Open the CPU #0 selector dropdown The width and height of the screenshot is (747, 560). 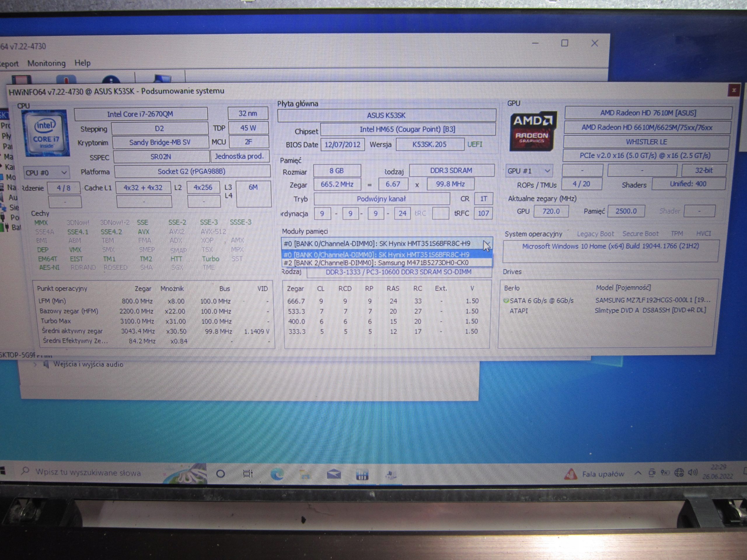pyautogui.click(x=46, y=173)
